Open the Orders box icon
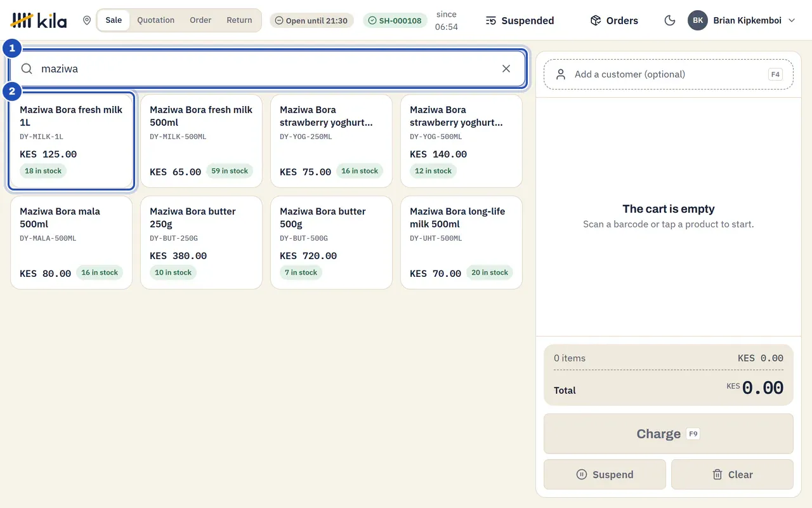This screenshot has height=508, width=812. tap(595, 20)
